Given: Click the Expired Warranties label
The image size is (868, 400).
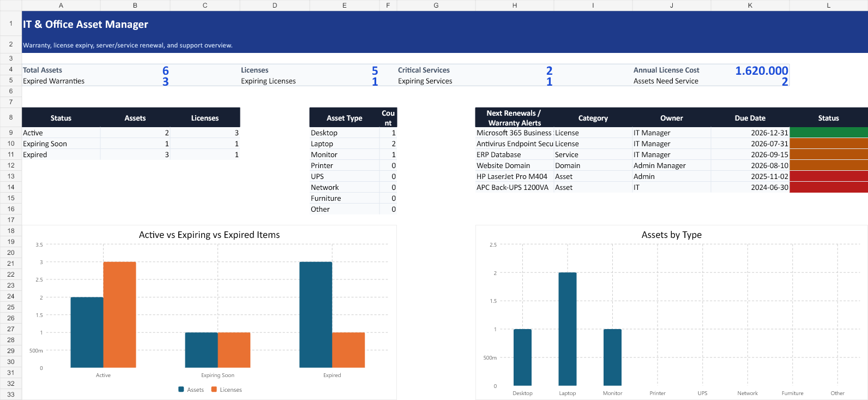Looking at the screenshot, I should (53, 81).
